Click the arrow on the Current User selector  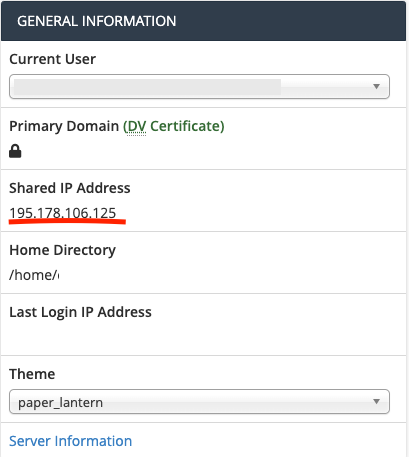[x=376, y=87]
